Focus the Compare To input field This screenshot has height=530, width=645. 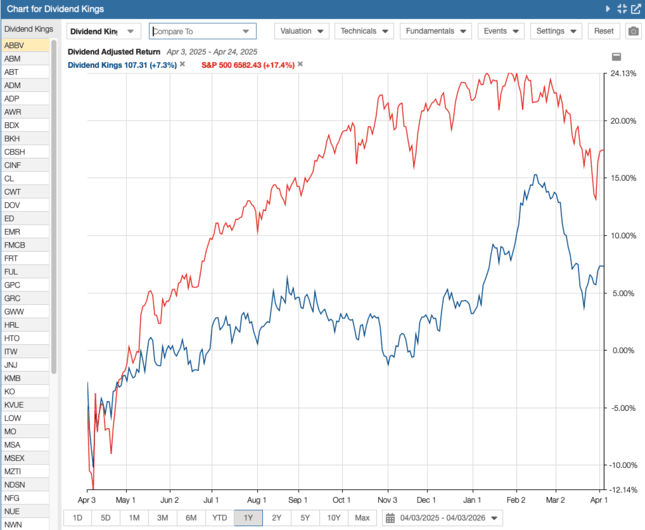[x=195, y=31]
